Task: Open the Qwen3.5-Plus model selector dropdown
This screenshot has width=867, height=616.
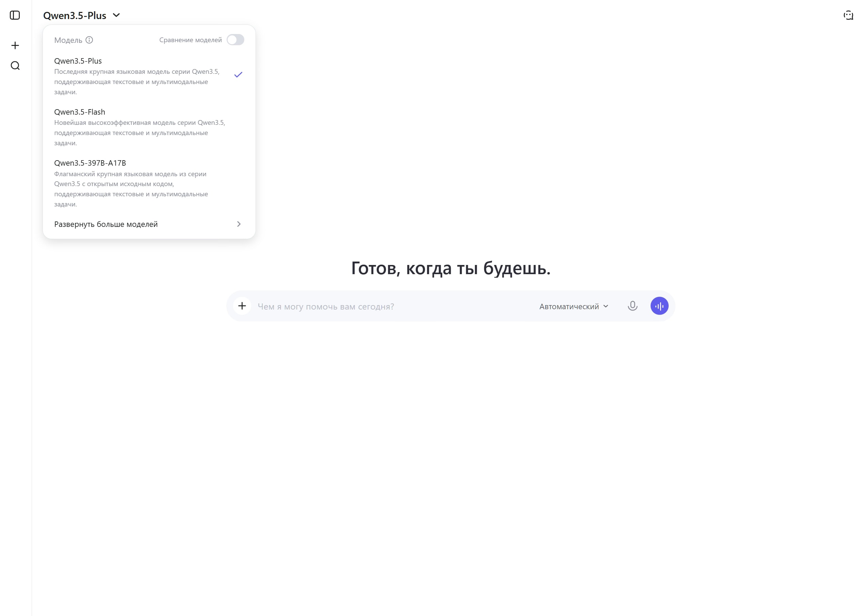Action: click(82, 16)
